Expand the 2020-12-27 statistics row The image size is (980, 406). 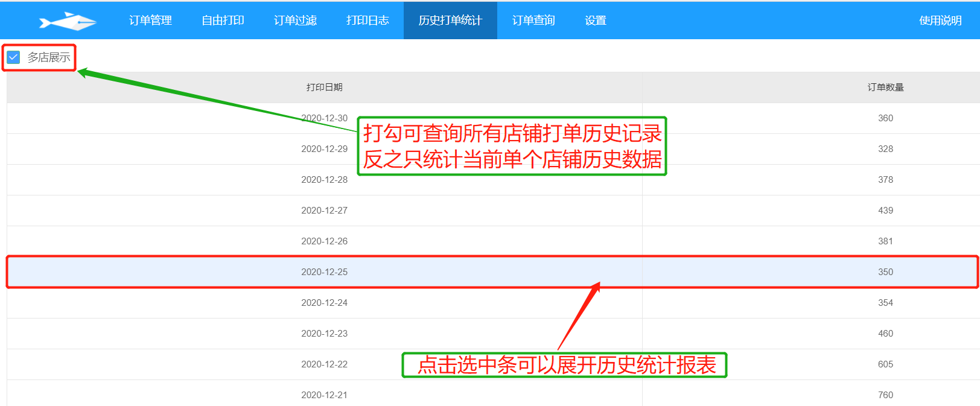click(x=325, y=211)
